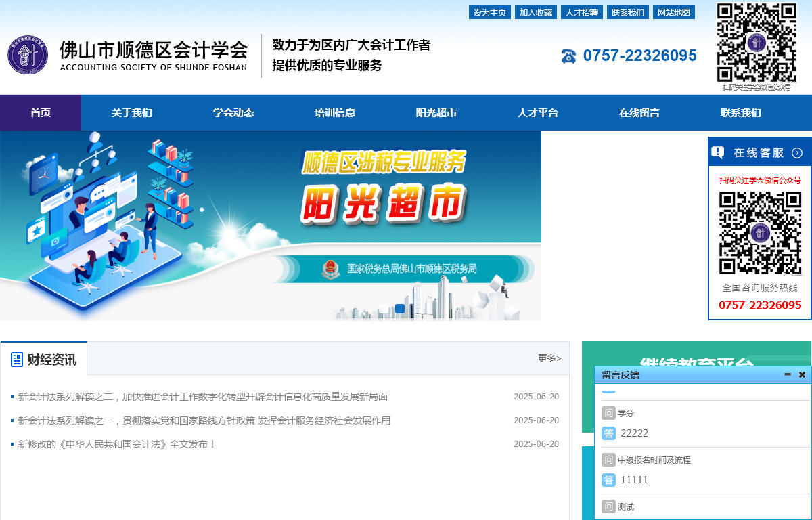Click 更多> in the 财经资讯 section
Screen dimensions: 812x520
(549, 358)
